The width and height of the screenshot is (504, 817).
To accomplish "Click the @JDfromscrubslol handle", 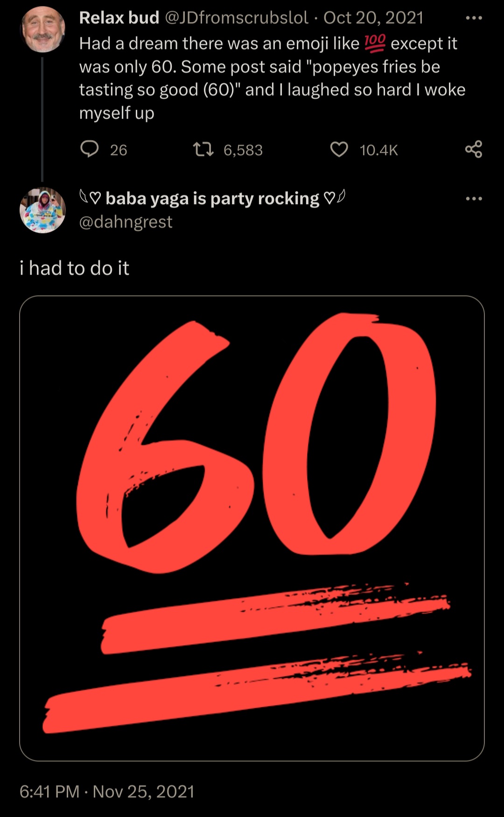I will click(x=237, y=18).
